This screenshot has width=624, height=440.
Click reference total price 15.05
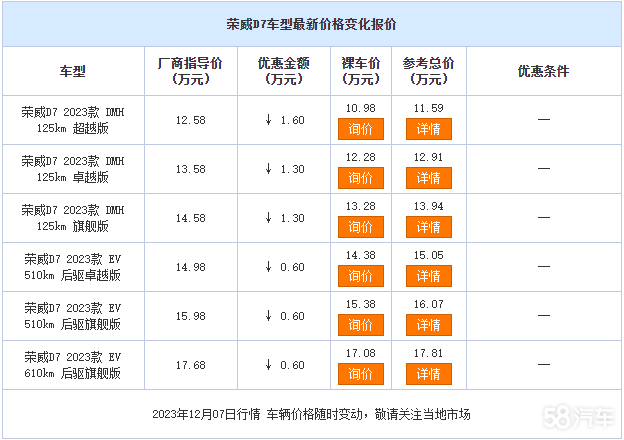click(429, 255)
